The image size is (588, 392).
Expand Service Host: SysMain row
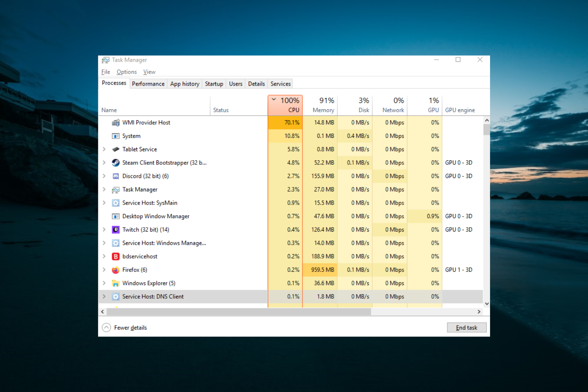[x=104, y=203]
